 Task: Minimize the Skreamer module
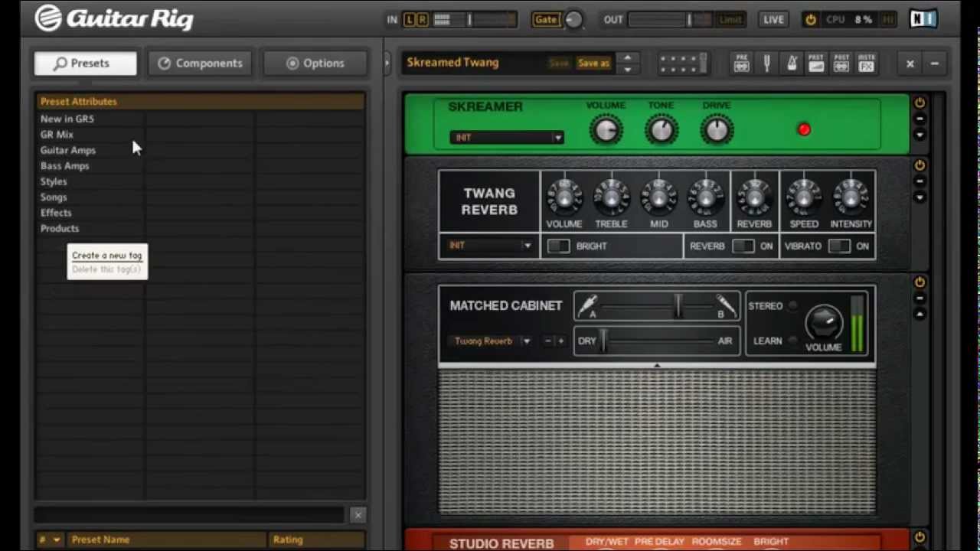[x=920, y=119]
